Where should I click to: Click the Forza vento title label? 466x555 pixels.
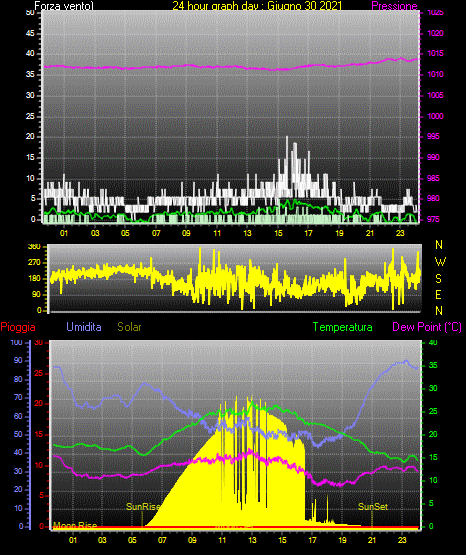coord(64,6)
